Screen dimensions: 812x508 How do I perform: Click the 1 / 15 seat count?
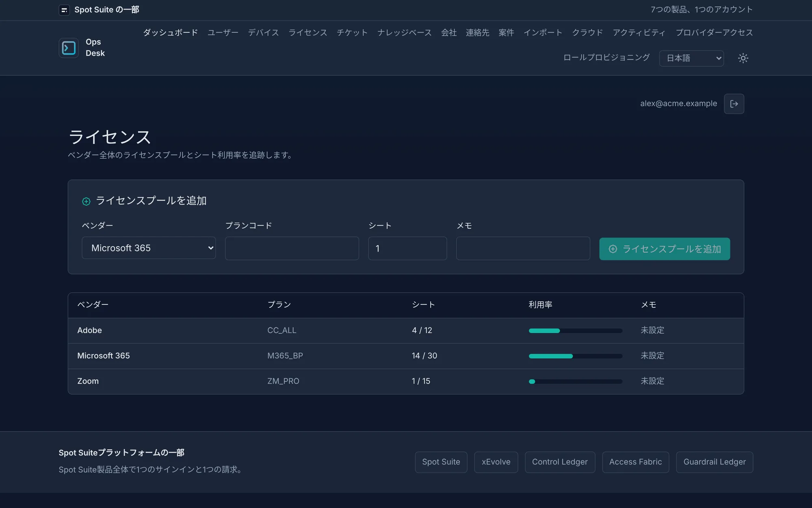(421, 381)
